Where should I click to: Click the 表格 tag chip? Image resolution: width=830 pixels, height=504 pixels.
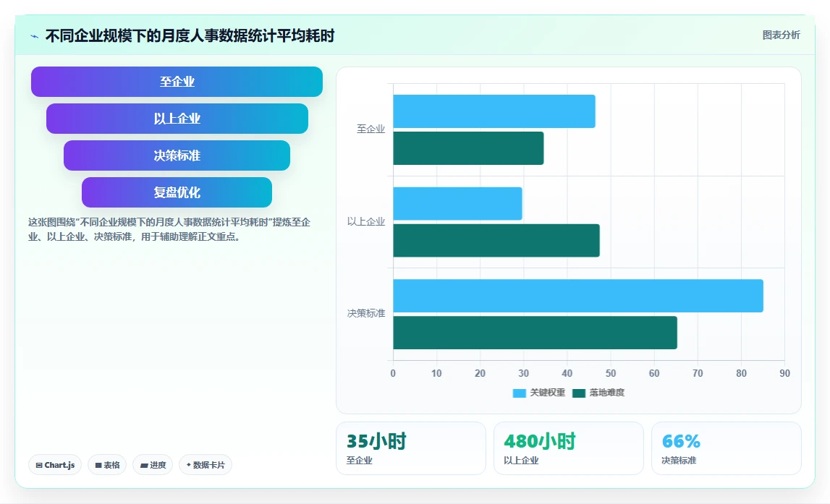click(x=107, y=465)
